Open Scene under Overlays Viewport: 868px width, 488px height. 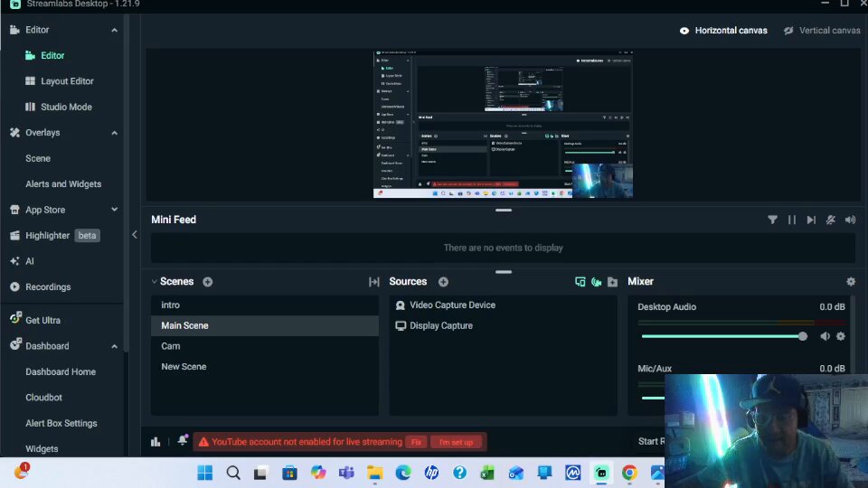pyautogui.click(x=38, y=158)
